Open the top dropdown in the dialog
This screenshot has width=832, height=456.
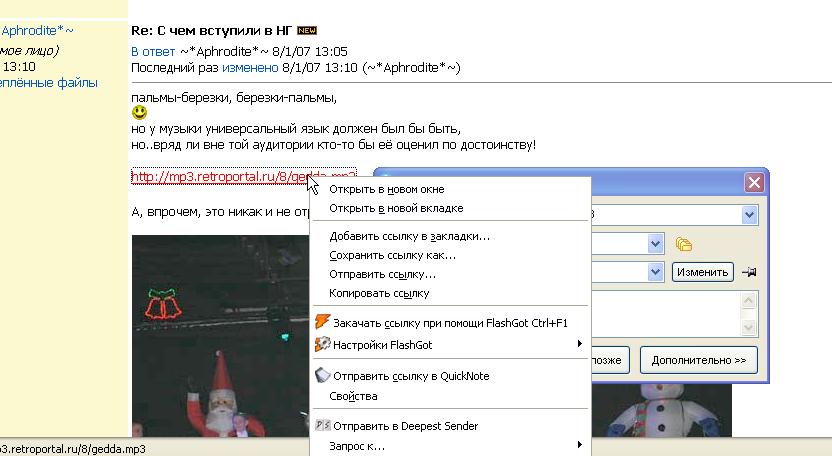[x=749, y=215]
